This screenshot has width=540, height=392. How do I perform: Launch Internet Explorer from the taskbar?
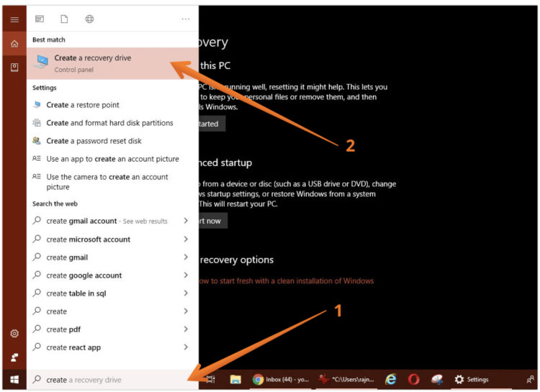pyautogui.click(x=391, y=379)
